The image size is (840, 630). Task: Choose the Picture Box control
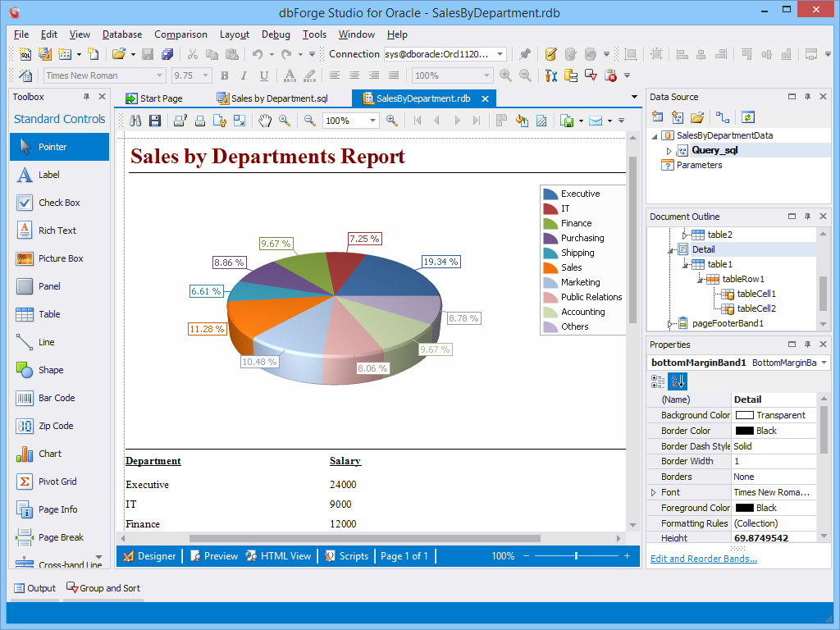(x=59, y=258)
